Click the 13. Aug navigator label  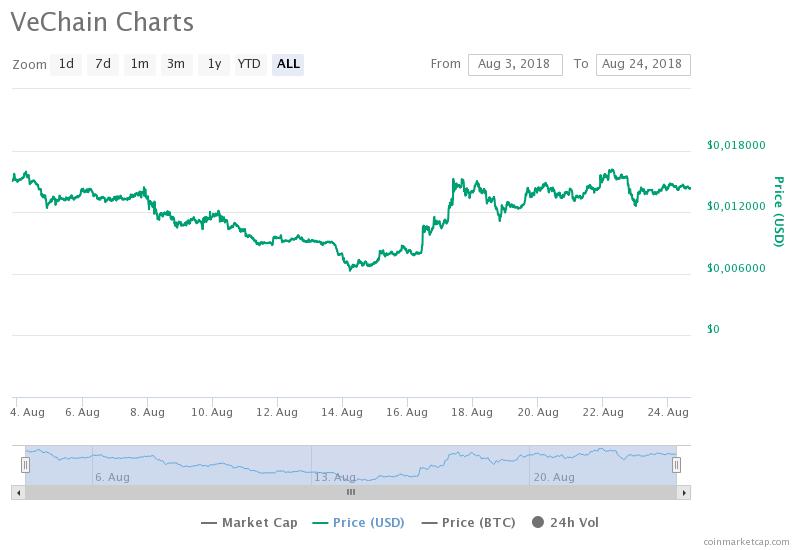point(335,477)
